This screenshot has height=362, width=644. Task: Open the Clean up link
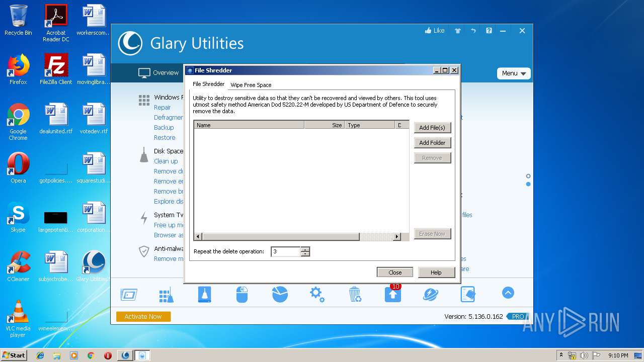[x=166, y=161]
